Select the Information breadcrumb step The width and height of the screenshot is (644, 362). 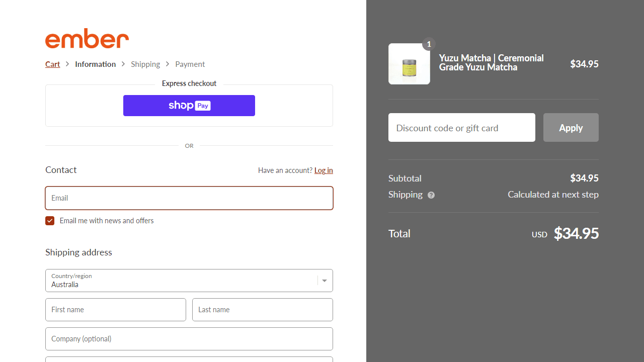point(96,64)
